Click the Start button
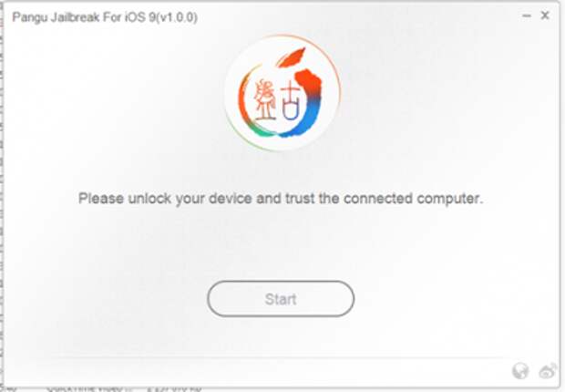565x392 pixels. click(281, 299)
